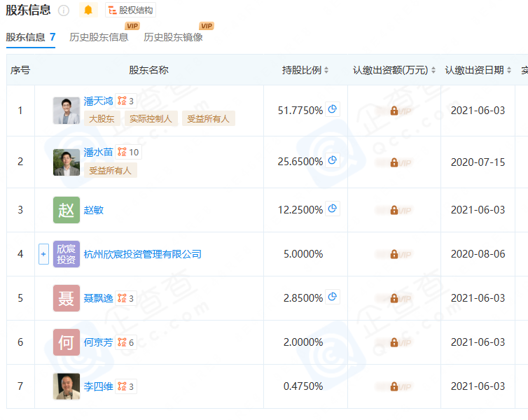
Task: Open the 历史股东镜像 tab
Action: click(x=173, y=37)
